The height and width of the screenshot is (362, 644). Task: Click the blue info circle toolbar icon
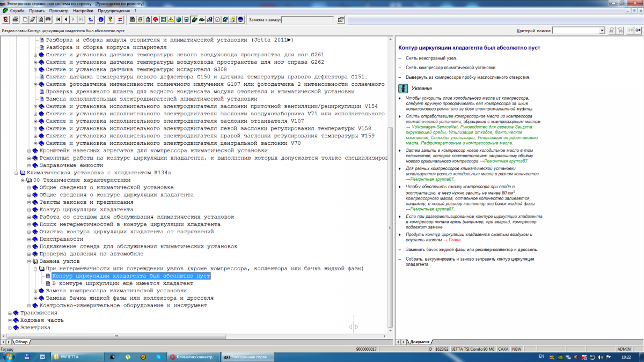coord(101,20)
